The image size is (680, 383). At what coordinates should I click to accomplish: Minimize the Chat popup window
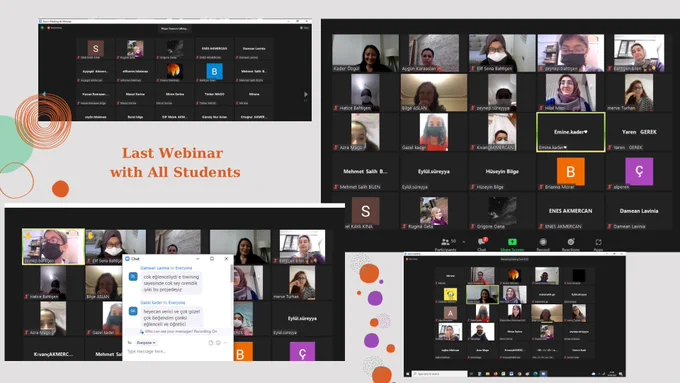click(198, 259)
